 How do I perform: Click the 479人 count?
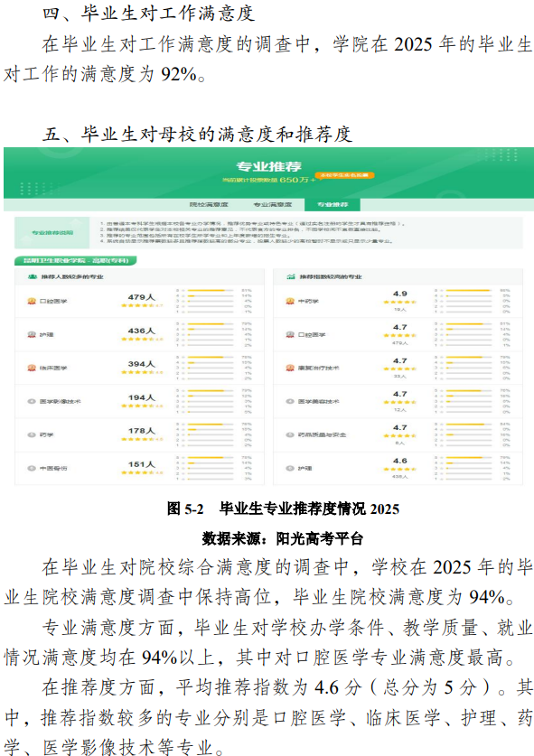coord(141,297)
